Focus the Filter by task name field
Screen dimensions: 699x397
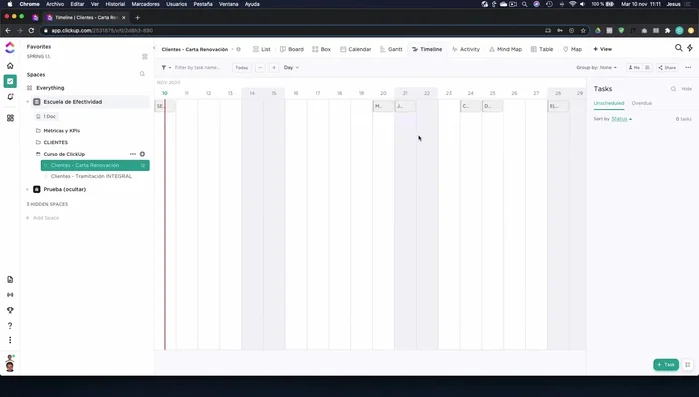pyautogui.click(x=197, y=68)
